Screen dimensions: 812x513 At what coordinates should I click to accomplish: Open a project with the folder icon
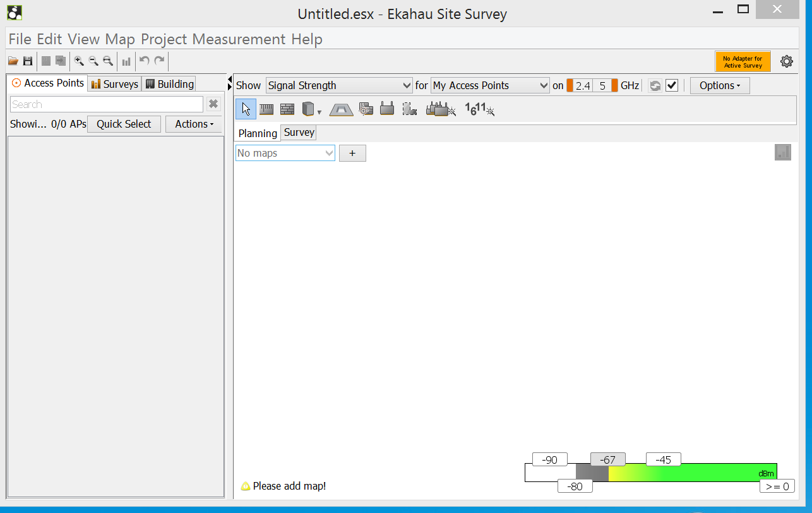point(13,61)
